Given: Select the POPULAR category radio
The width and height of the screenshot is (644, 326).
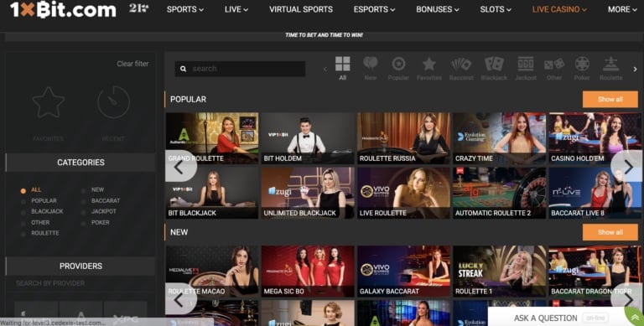Looking at the screenshot, I should [23, 201].
